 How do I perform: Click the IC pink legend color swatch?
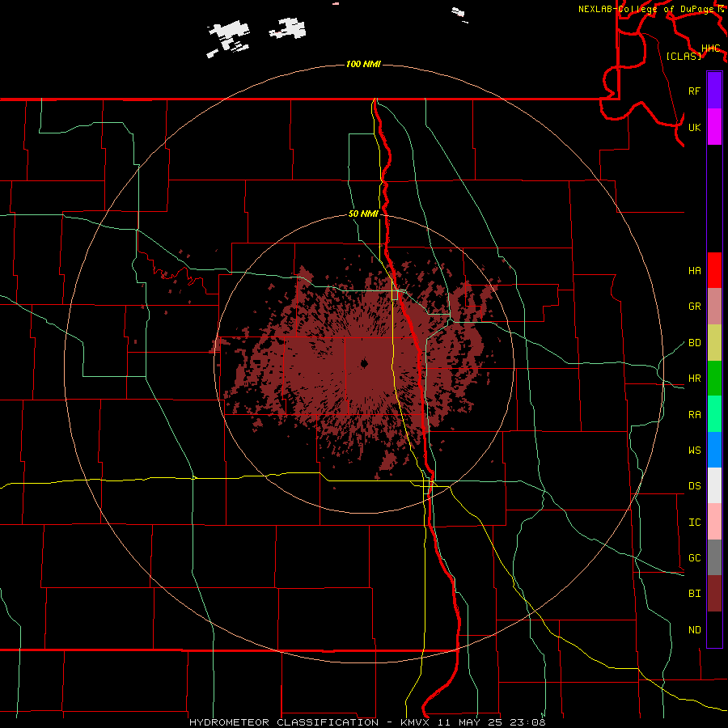click(x=714, y=522)
